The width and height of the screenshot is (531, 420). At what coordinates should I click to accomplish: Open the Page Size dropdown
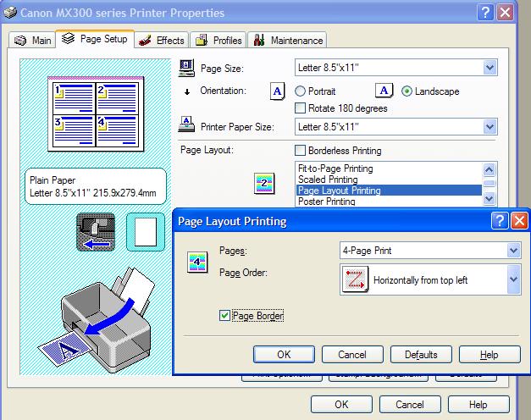pyautogui.click(x=490, y=68)
